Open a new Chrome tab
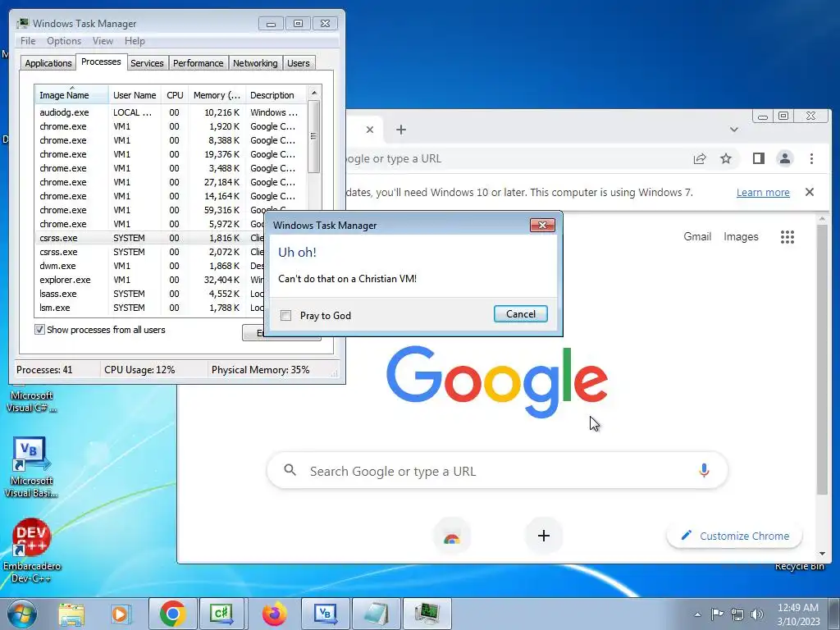This screenshot has width=840, height=630. (x=400, y=130)
